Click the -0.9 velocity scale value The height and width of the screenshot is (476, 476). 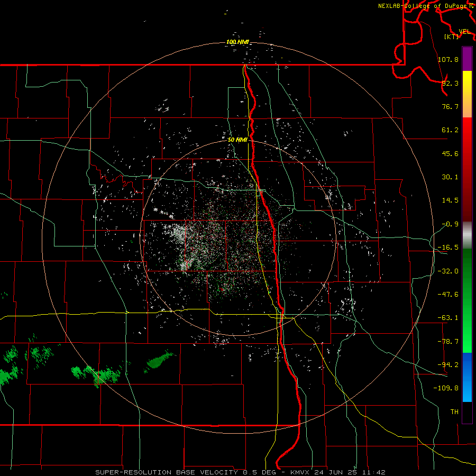[x=450, y=224]
